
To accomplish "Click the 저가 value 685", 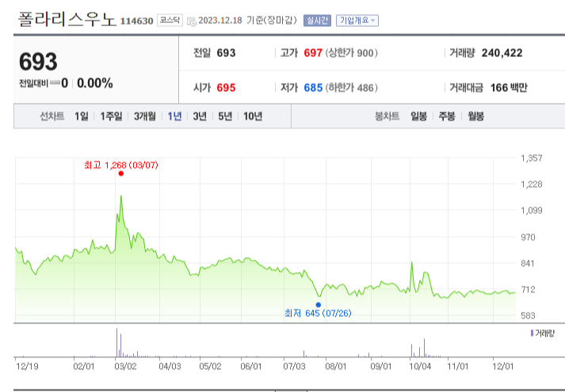I will (x=313, y=87).
